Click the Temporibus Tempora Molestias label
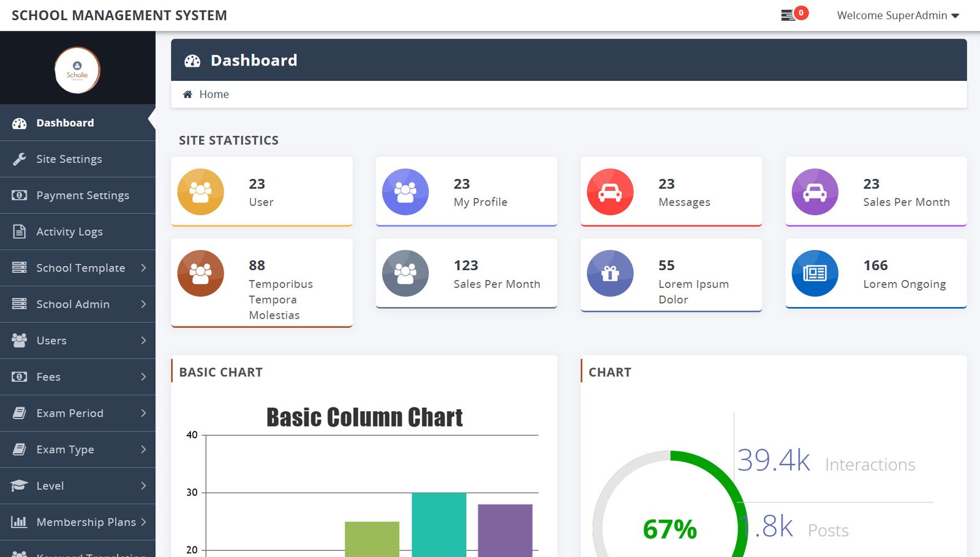The image size is (980, 557). pos(281,300)
